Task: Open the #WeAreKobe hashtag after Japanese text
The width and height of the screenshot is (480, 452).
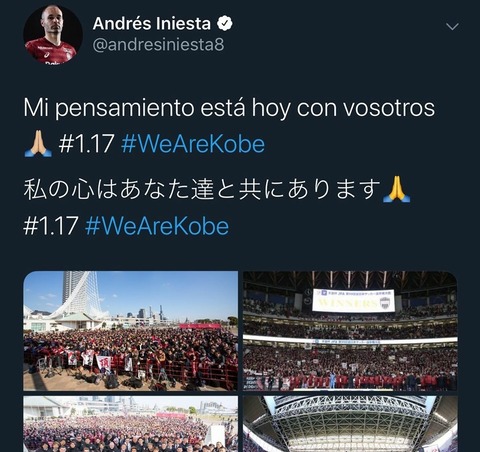Action: pyautogui.click(x=157, y=226)
